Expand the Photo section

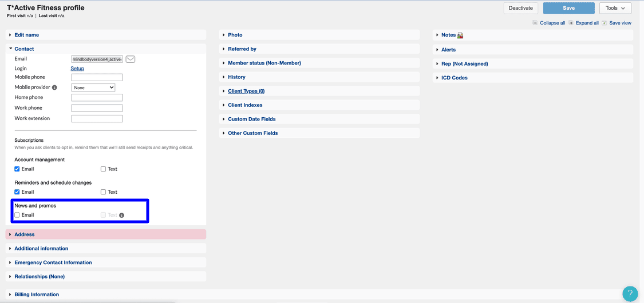tap(319, 35)
